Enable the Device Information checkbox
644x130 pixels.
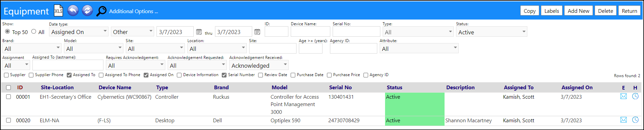pyautogui.click(x=179, y=75)
